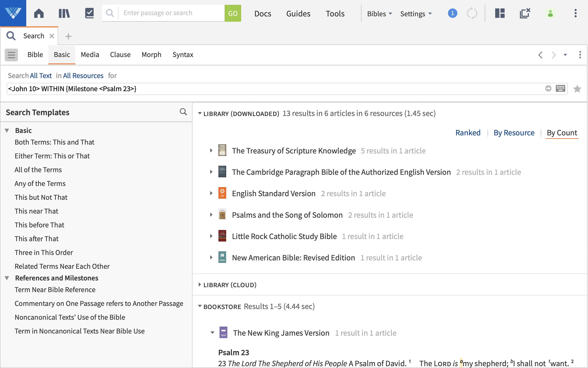Image resolution: width=588 pixels, height=368 pixels.
Task: Expand Treasury of Scripture Knowledge results
Action: click(211, 151)
